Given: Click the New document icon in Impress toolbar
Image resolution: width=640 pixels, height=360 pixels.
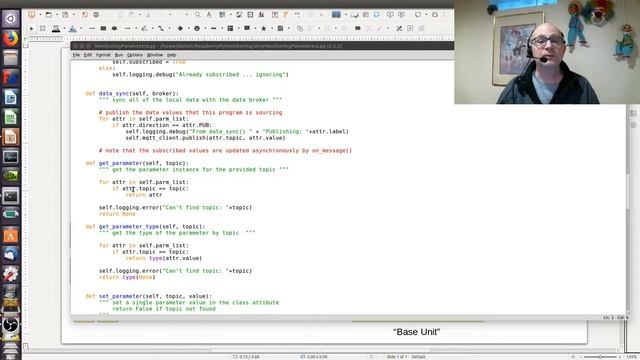Looking at the screenshot, I should coord(31,15).
